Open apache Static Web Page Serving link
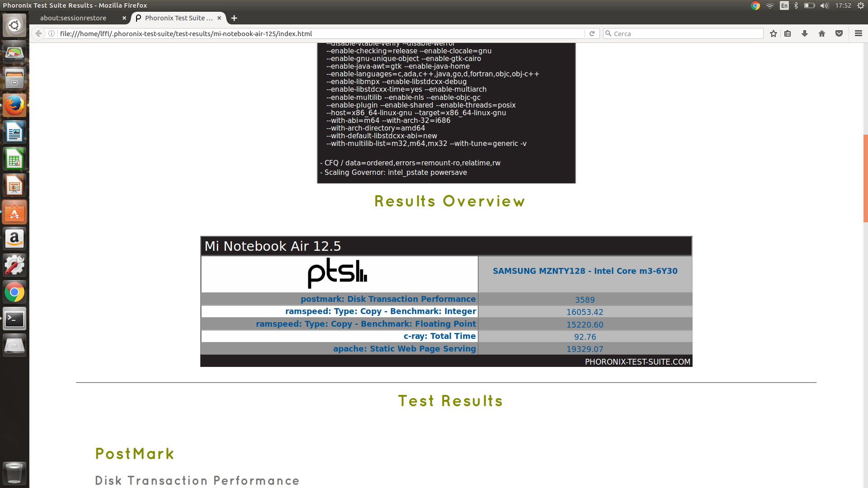 coord(404,348)
